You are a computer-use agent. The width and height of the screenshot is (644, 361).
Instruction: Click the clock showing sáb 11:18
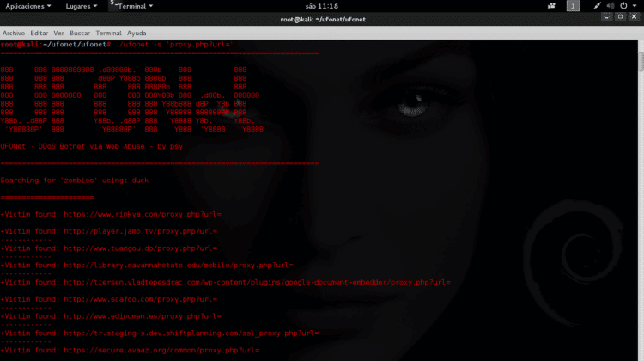[322, 6]
